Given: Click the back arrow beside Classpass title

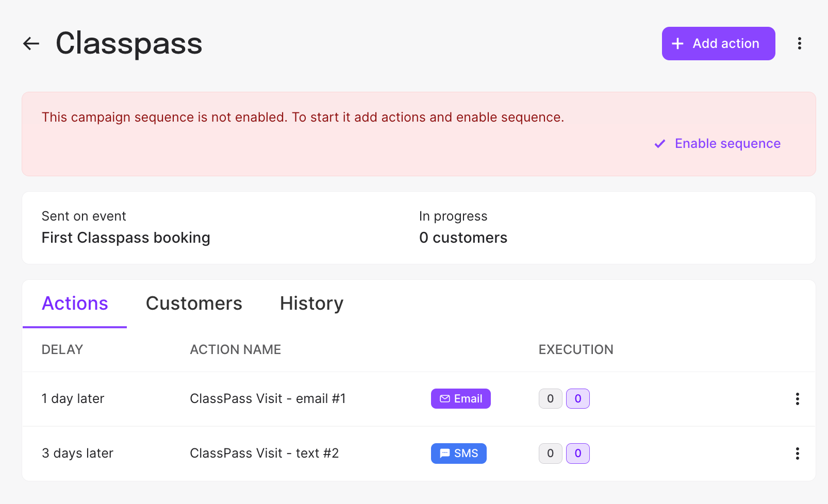Looking at the screenshot, I should [x=31, y=43].
